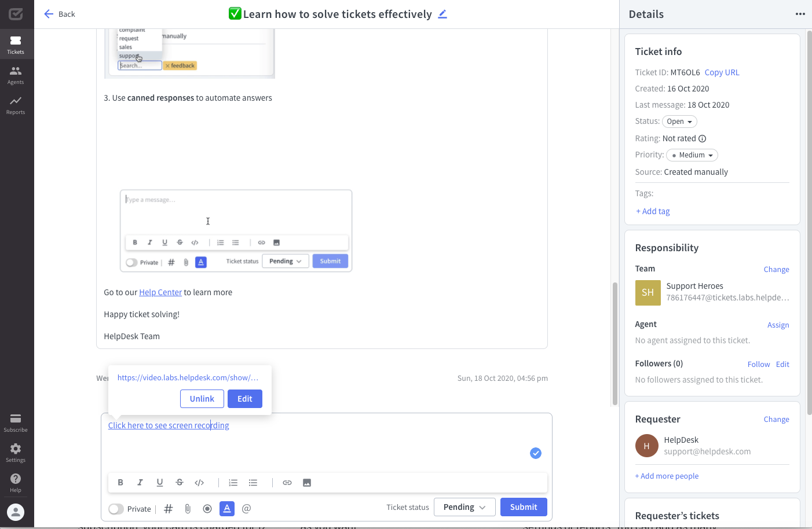The image size is (812, 529).
Task: Click the blue checkmark badge in editor
Action: (x=536, y=453)
